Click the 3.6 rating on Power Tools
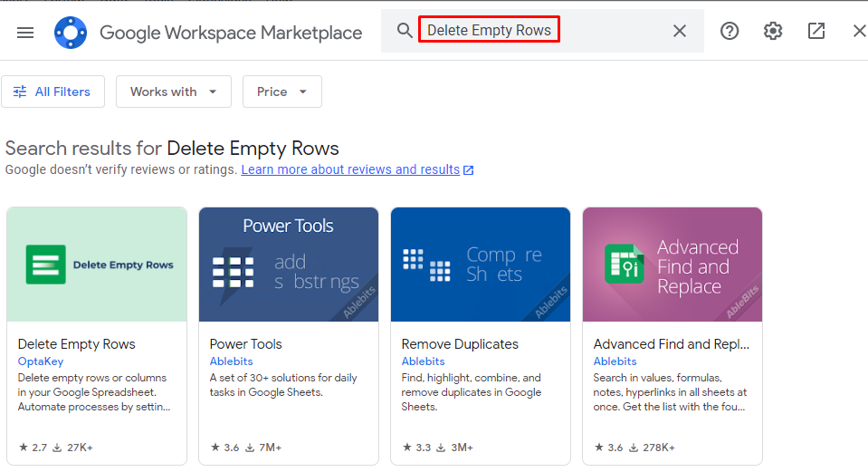 click(224, 447)
